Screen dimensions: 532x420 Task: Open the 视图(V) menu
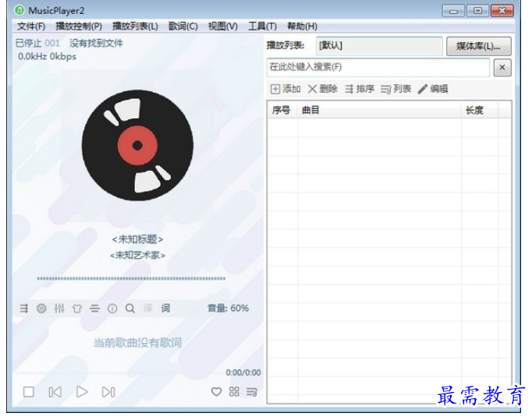222,26
